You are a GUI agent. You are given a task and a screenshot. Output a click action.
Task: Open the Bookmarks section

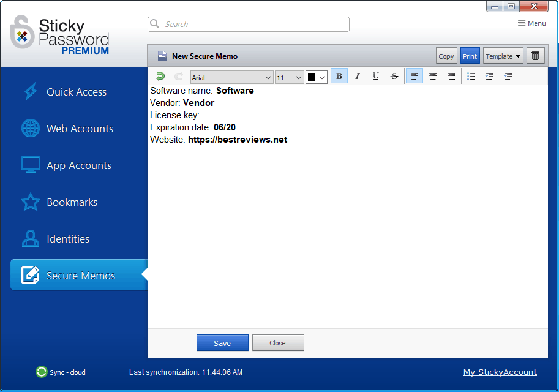click(72, 202)
